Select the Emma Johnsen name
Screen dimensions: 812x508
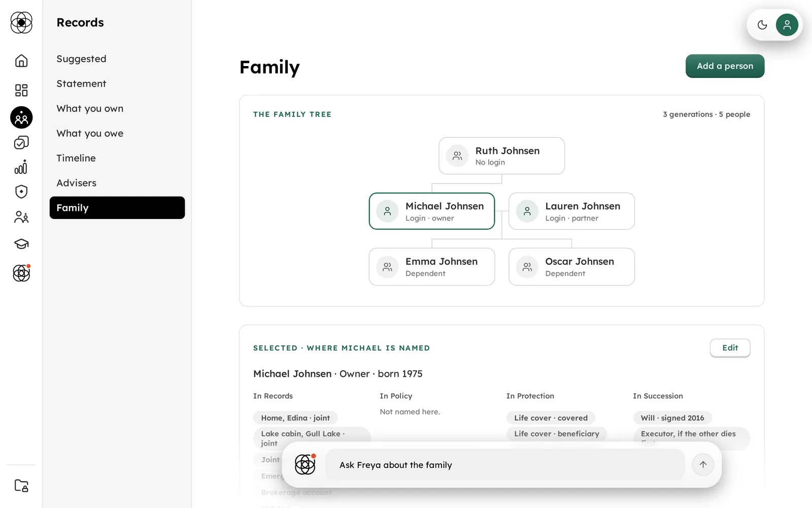[x=442, y=262]
